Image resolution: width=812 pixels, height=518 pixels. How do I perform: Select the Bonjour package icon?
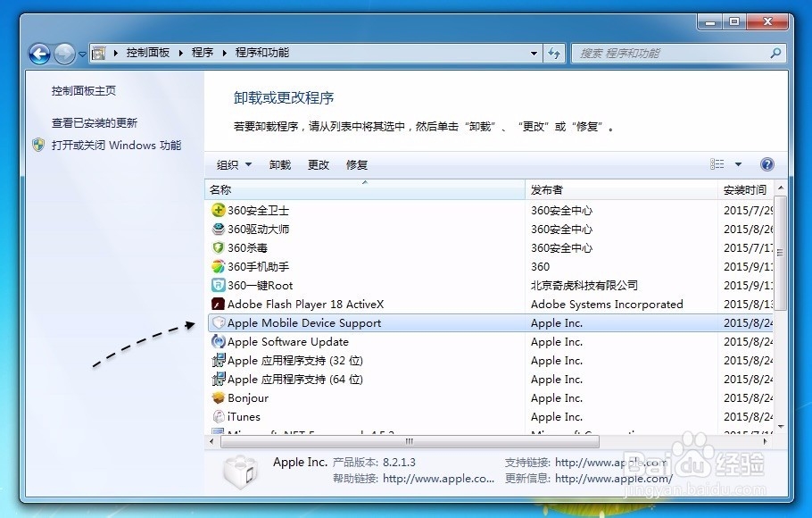click(x=218, y=397)
